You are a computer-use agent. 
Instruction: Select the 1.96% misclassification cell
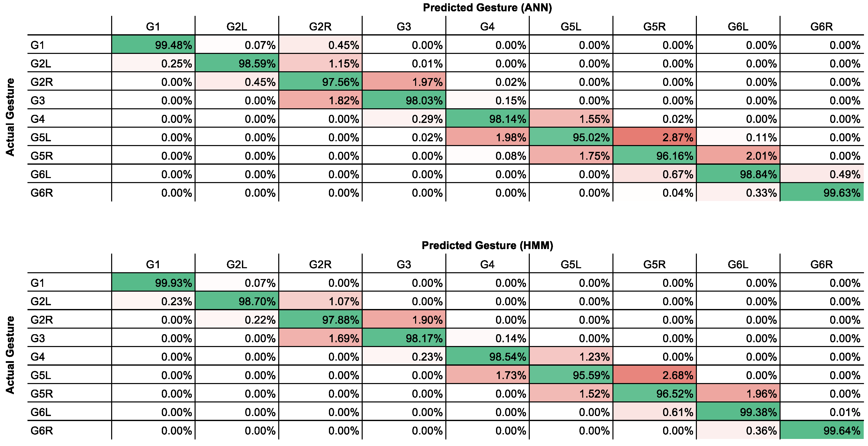[738, 393]
